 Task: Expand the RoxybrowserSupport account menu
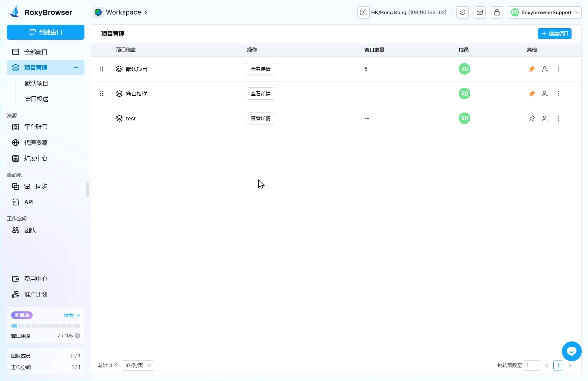[x=544, y=13]
